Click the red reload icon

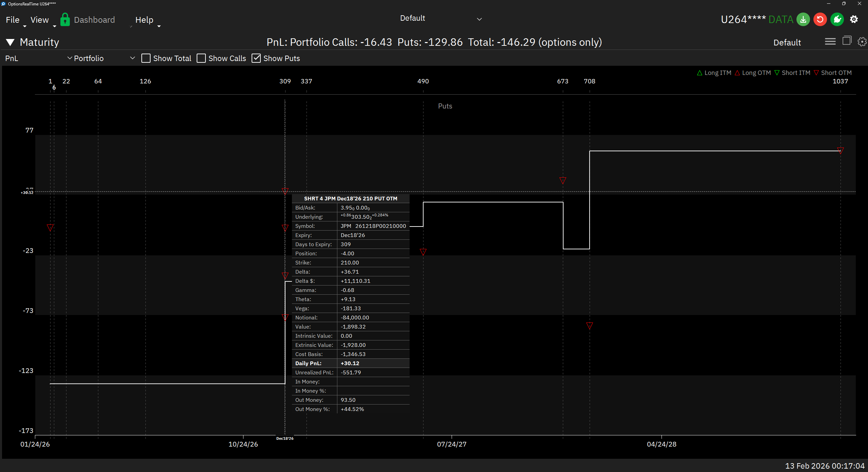(x=820, y=20)
